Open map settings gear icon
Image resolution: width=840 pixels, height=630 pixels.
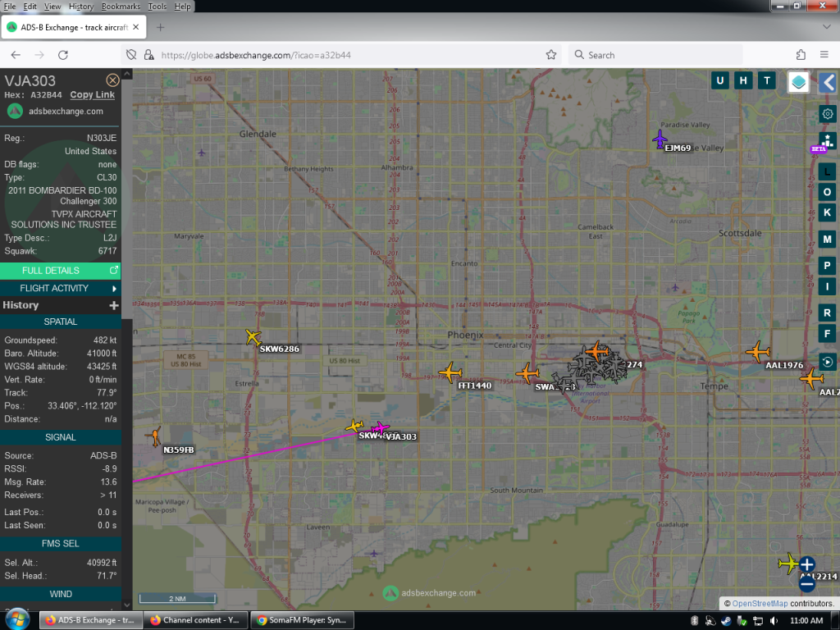(x=828, y=113)
